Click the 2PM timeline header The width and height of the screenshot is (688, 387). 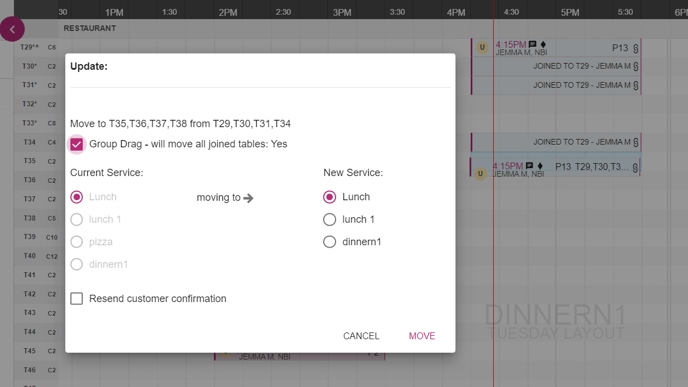228,12
